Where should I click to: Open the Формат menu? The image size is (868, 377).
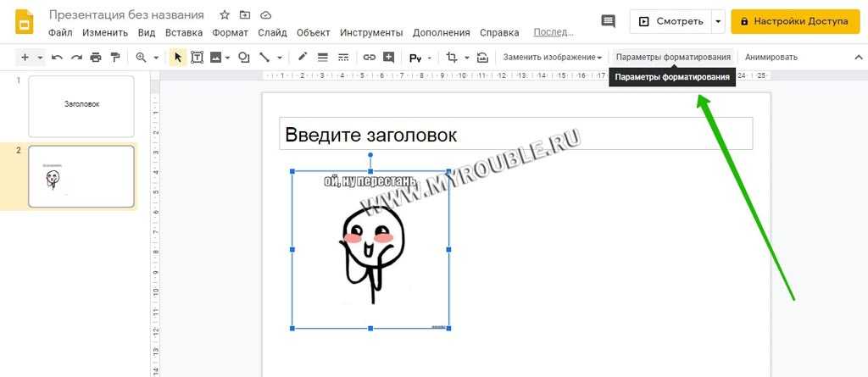tap(231, 33)
